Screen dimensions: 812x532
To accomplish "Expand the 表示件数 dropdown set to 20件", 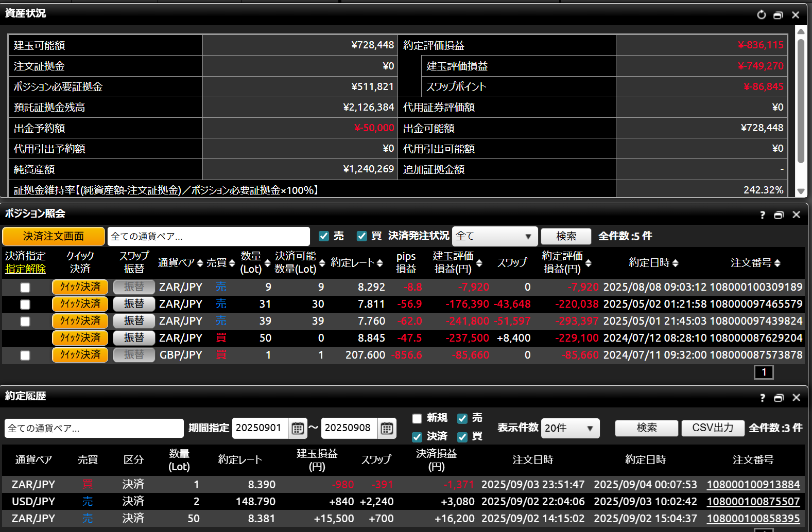I will pyautogui.click(x=570, y=428).
